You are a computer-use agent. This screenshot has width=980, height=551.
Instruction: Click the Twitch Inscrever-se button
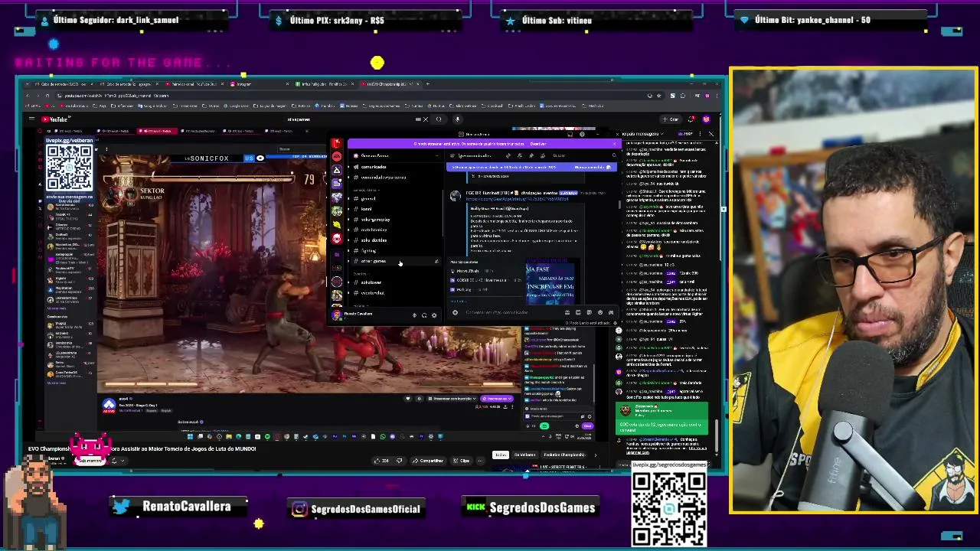497,399
